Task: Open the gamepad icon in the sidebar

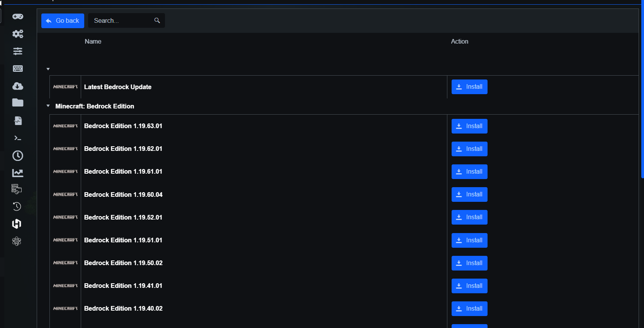Action: pos(18,17)
